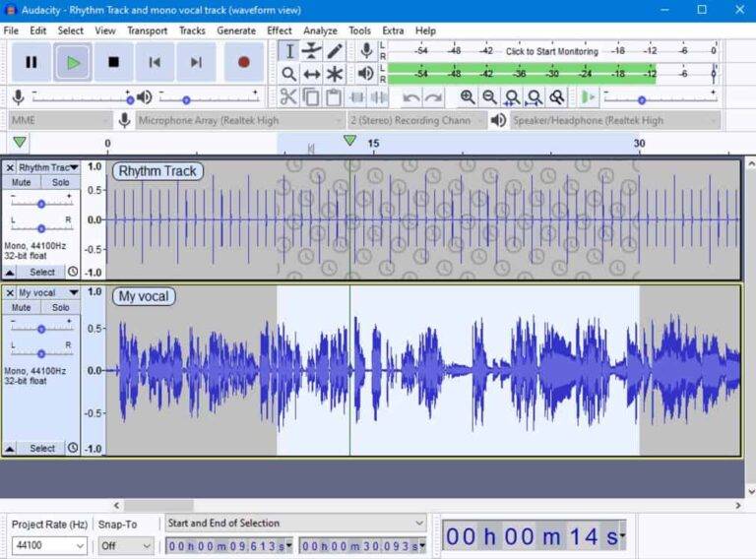Solo the Rhythm Track
This screenshot has height=559, width=756.
pyautogui.click(x=60, y=183)
